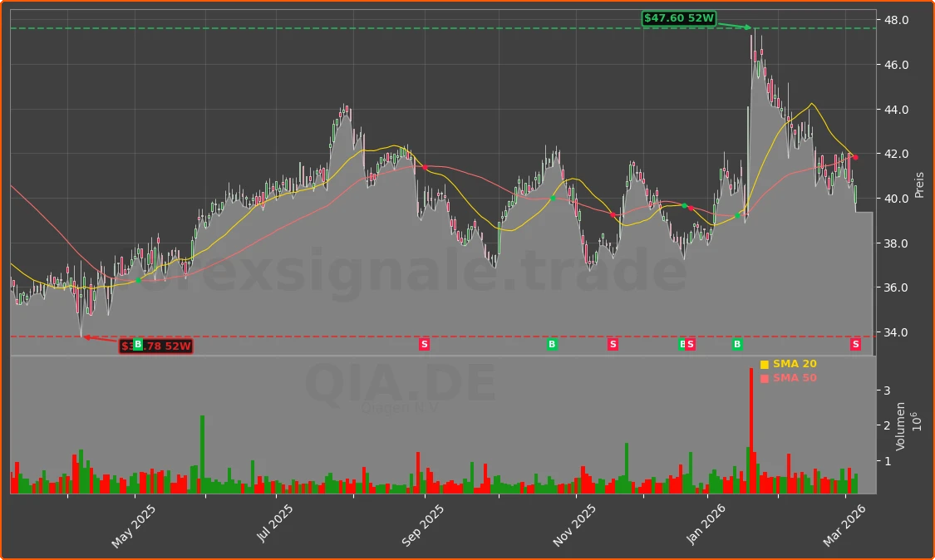Screen dimensions: 935x560
Task: Click the B marker overlapping the 52W low label
Action: click(x=138, y=344)
